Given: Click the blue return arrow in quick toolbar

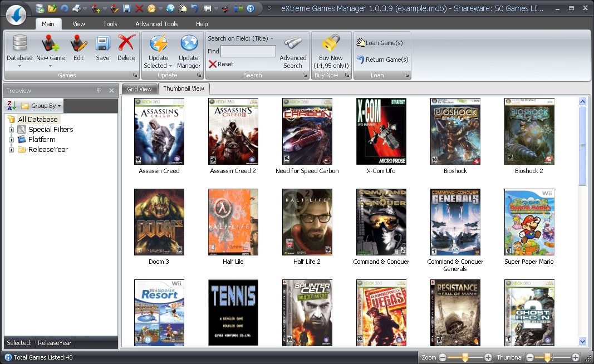Looking at the screenshot, I should tap(195, 8).
